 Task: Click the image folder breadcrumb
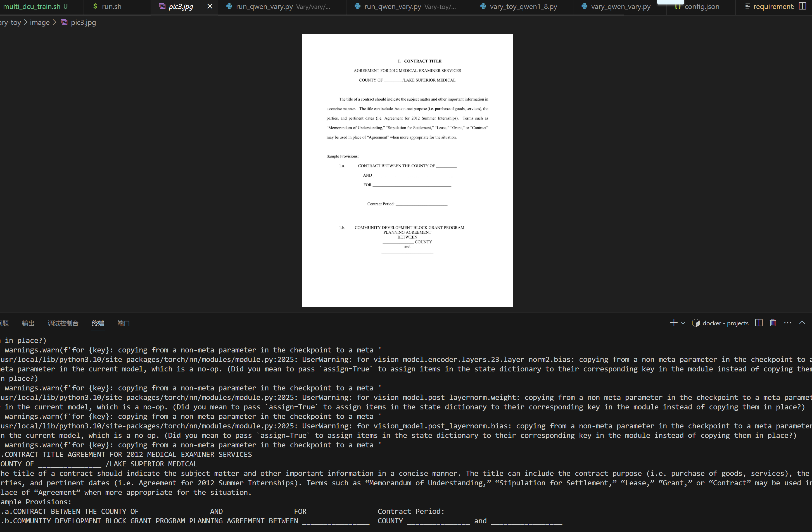40,23
